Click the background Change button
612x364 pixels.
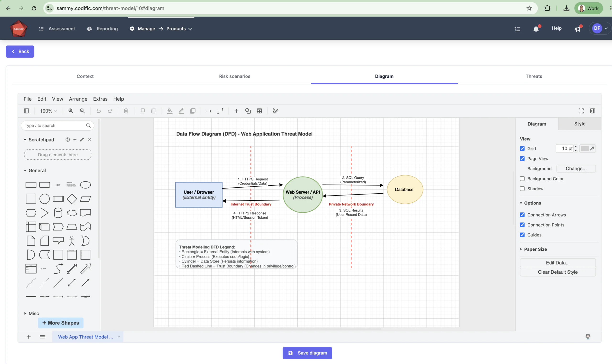(x=576, y=168)
